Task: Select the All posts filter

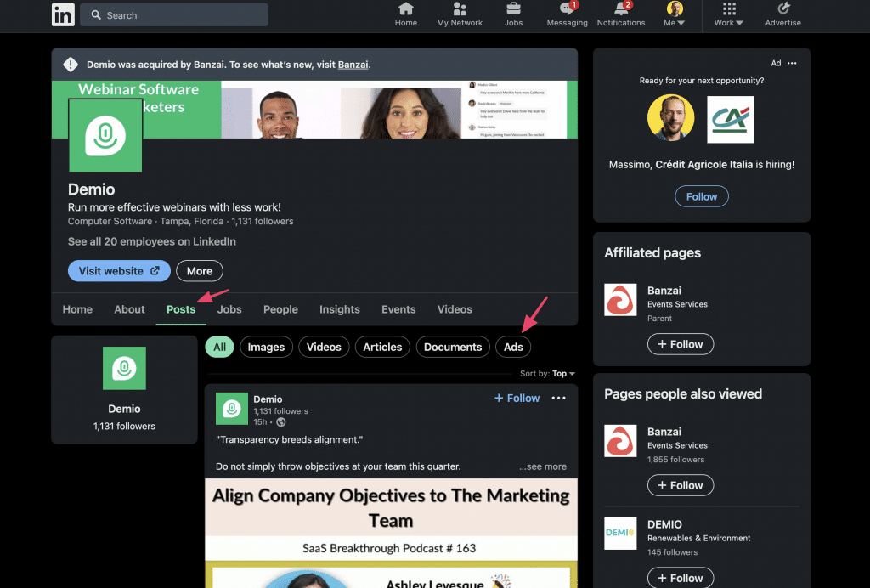Action: (x=220, y=348)
